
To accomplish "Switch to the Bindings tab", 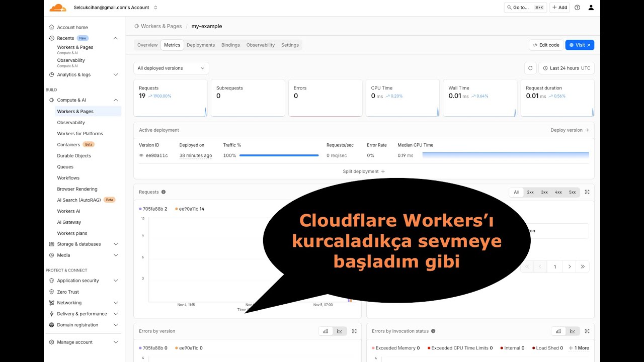I will pos(230,45).
